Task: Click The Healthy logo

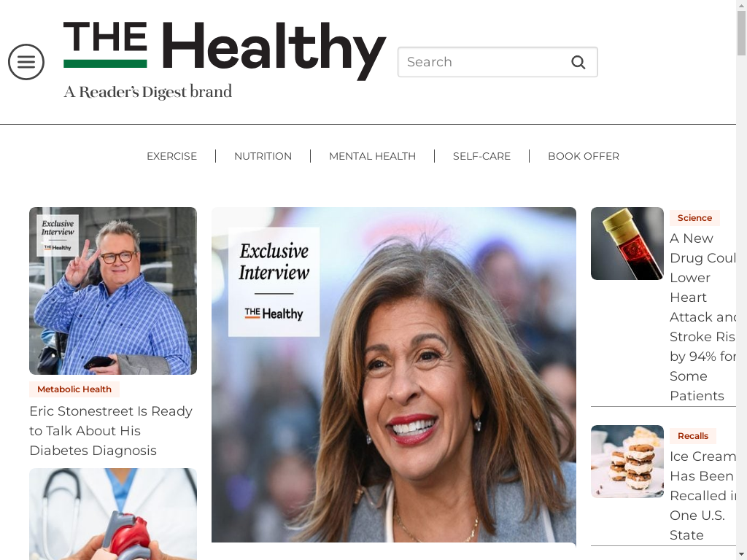Action: point(225,61)
